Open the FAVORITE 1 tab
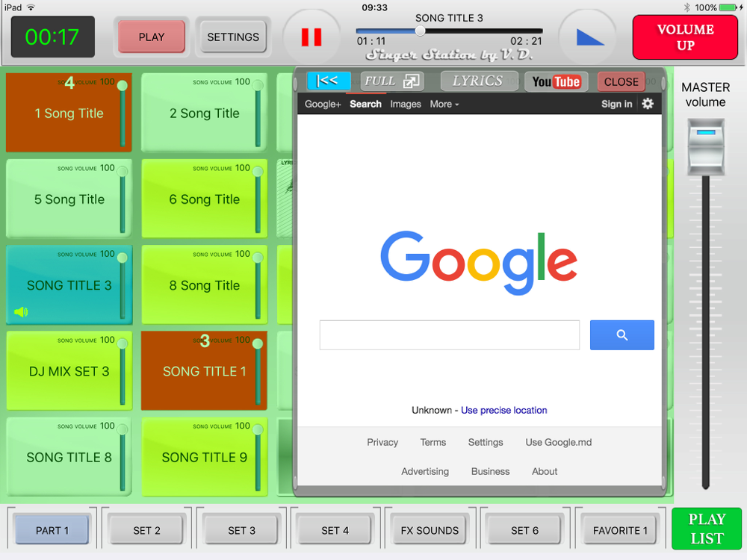Screen dimensions: 747x560 [620, 530]
